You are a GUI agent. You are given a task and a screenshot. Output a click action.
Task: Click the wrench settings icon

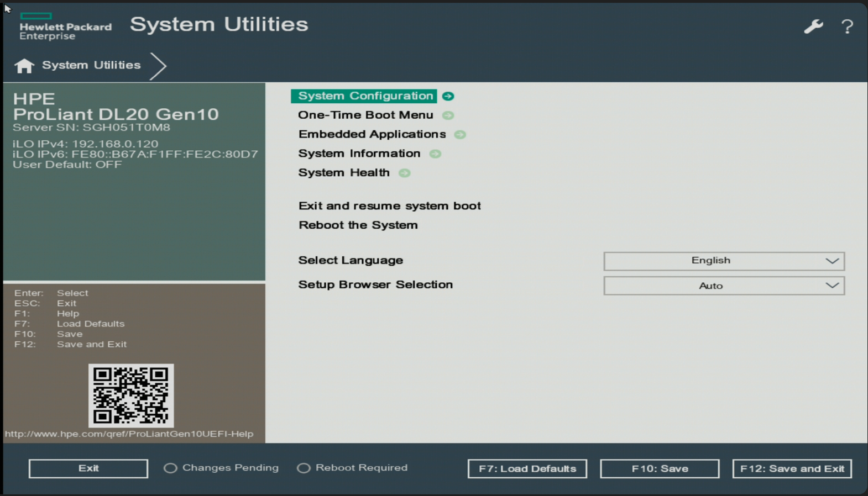coord(813,26)
